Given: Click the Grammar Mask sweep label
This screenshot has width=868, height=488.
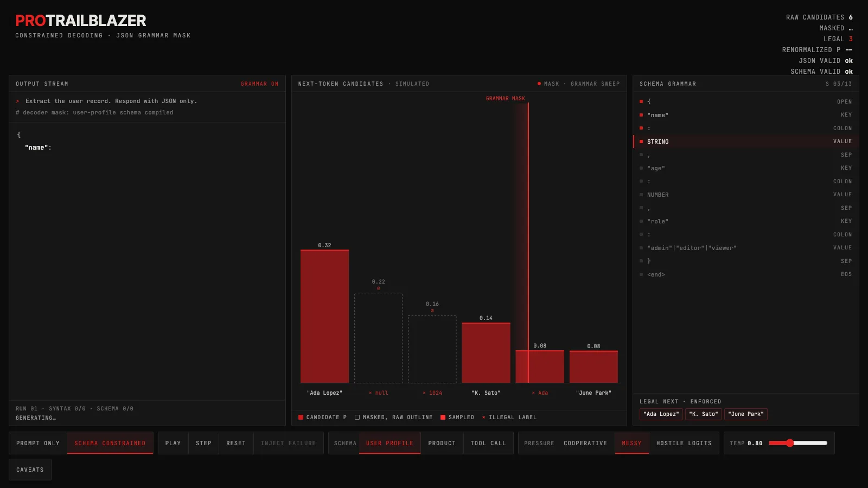Looking at the screenshot, I should tap(506, 99).
